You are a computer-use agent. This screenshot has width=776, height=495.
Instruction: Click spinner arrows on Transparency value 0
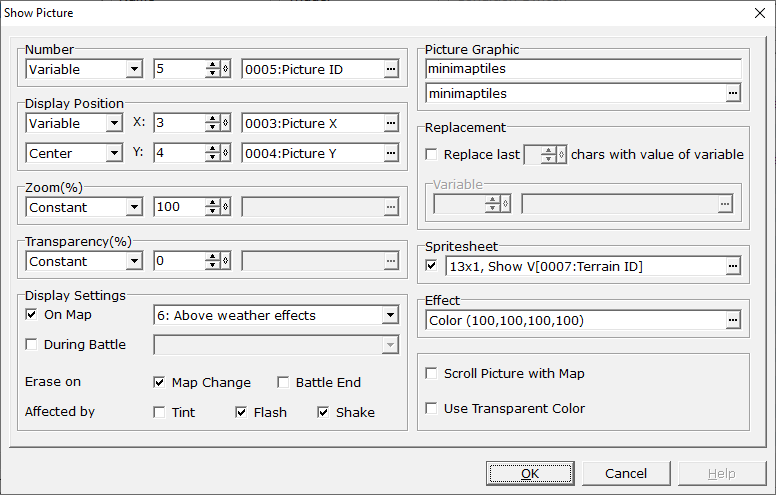[213, 261]
